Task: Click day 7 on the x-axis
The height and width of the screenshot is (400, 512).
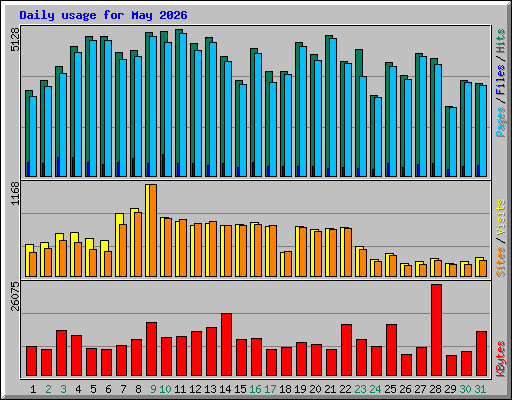Action: (123, 389)
